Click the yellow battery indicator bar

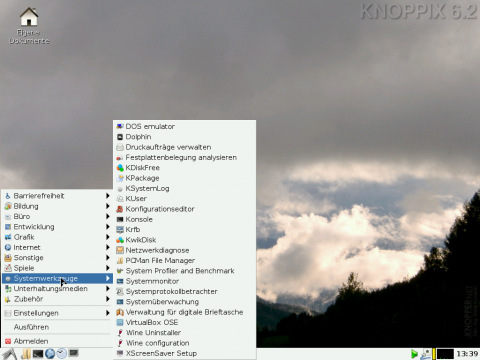pos(434,354)
